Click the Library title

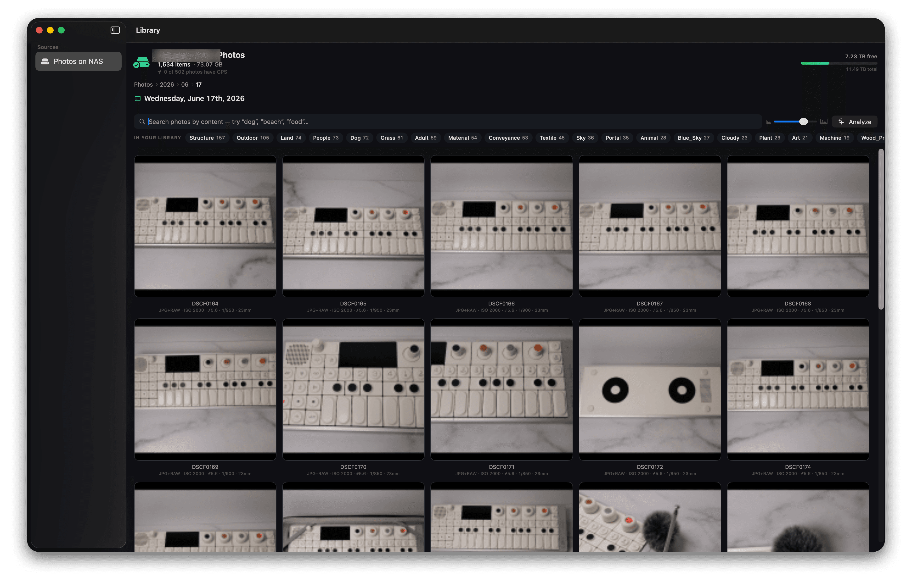point(148,30)
